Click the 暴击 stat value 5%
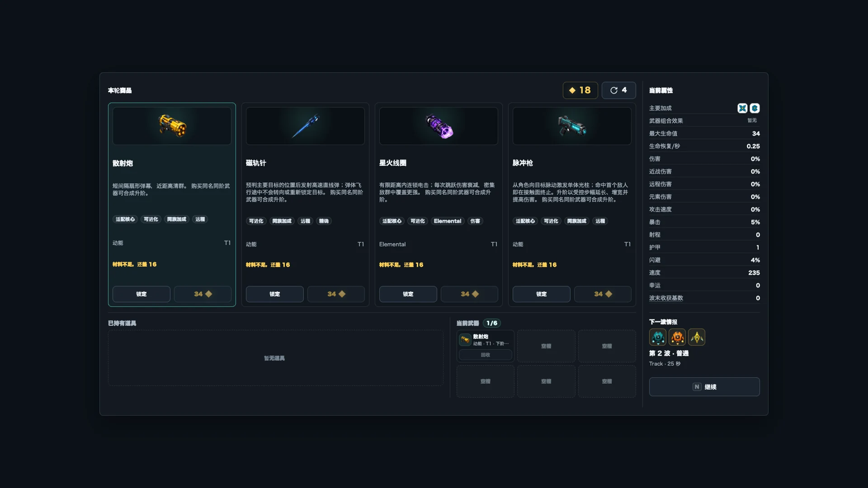This screenshot has height=488, width=868. click(x=755, y=222)
